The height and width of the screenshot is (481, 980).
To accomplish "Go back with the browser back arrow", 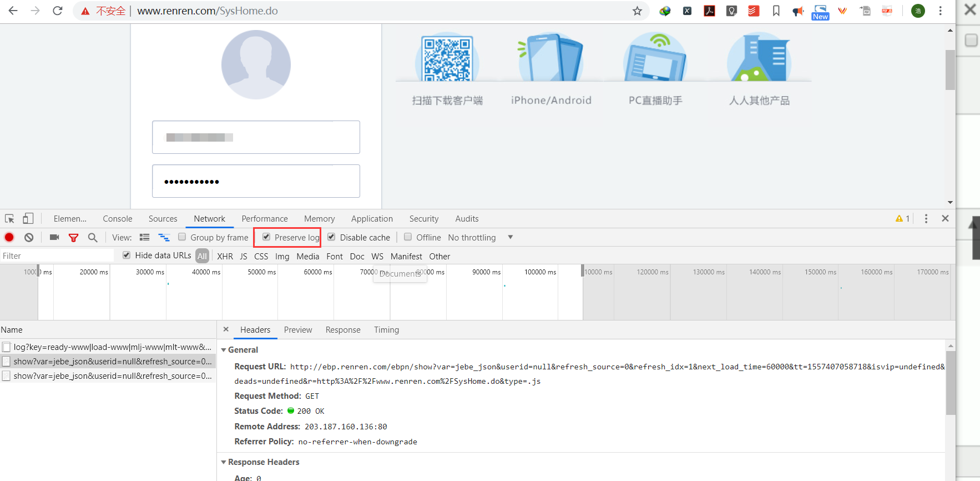I will tap(13, 11).
